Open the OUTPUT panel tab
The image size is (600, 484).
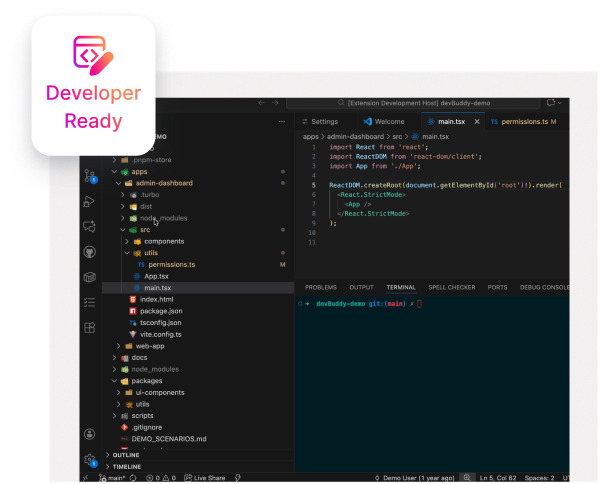[x=361, y=287]
